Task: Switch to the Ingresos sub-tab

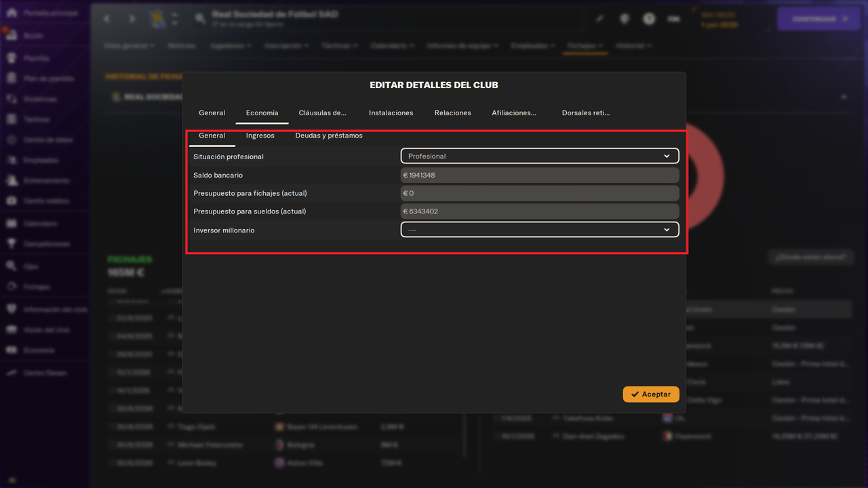Action: tap(260, 136)
